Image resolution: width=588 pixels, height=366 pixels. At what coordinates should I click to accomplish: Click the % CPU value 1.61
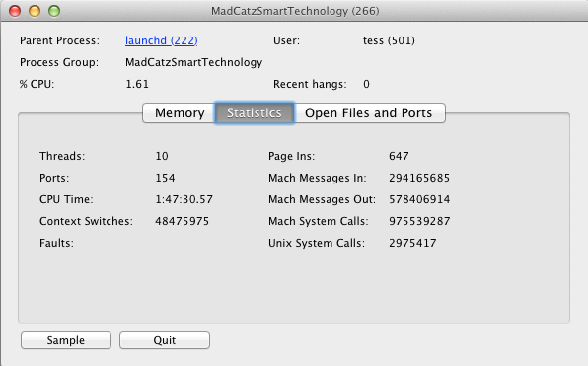(137, 84)
